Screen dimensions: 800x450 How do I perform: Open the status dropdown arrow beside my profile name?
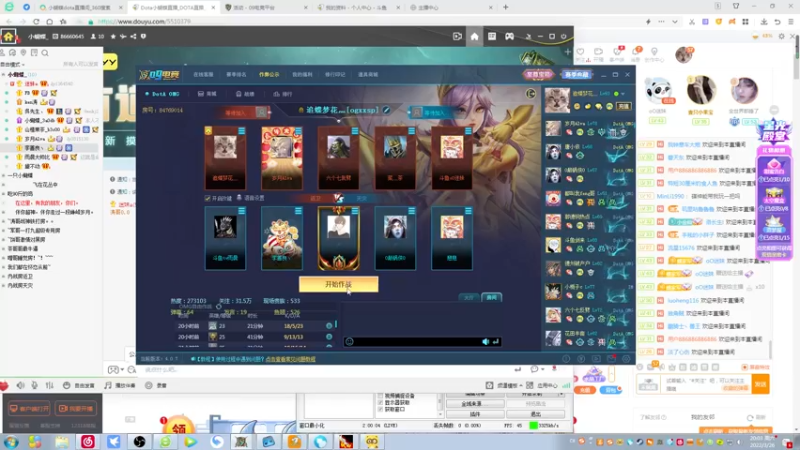(623, 94)
